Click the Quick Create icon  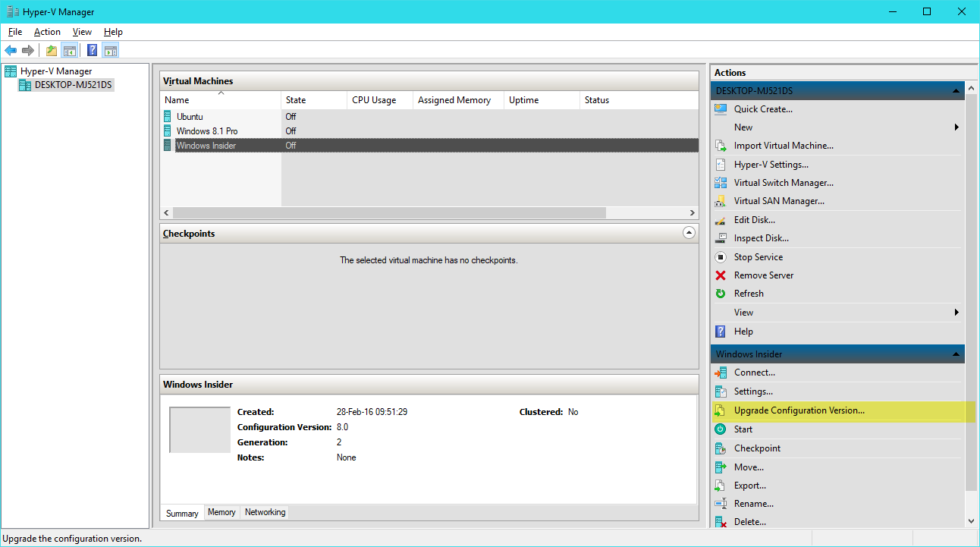click(721, 109)
